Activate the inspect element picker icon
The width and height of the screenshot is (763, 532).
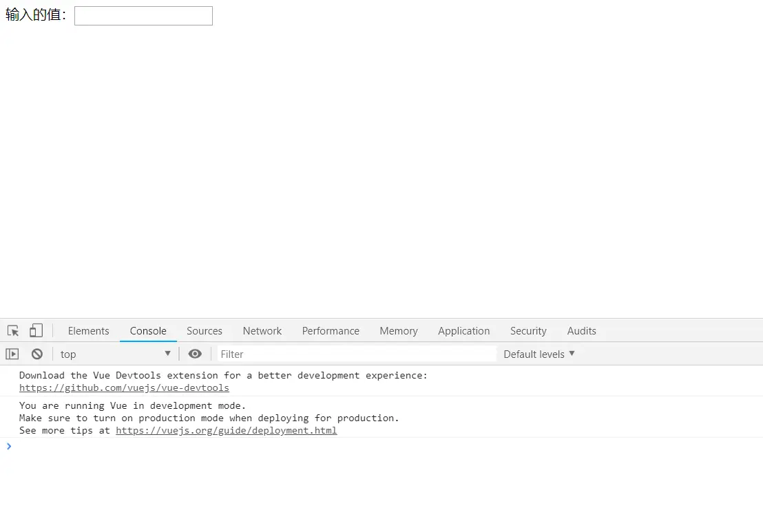click(13, 330)
